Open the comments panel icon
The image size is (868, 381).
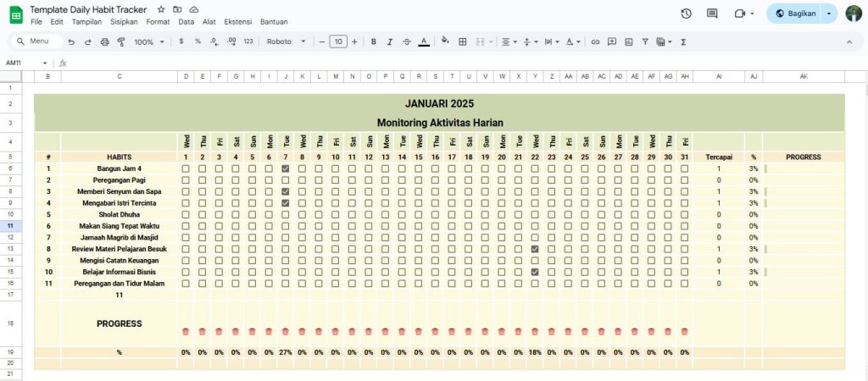pos(712,14)
